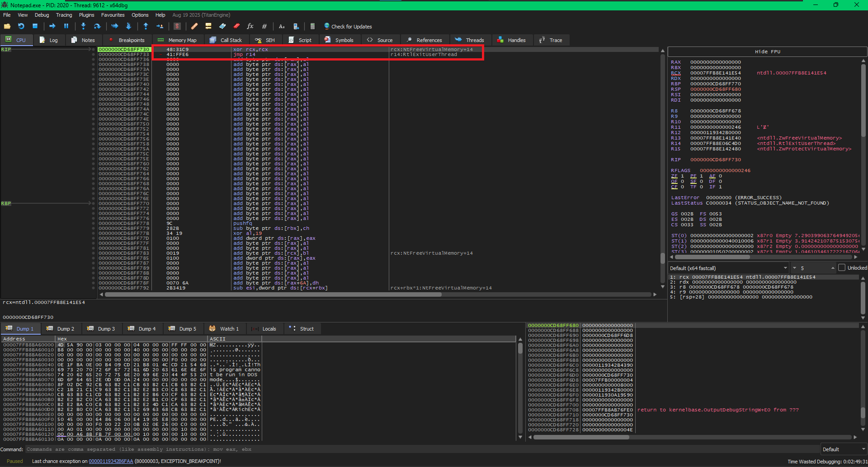
Task: Click the Hide FPU button
Action: (767, 52)
